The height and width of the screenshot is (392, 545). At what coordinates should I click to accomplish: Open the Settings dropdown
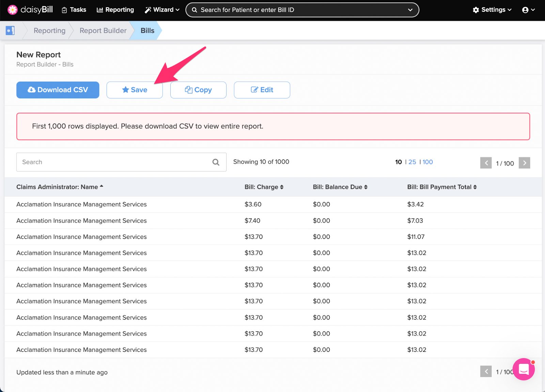492,10
